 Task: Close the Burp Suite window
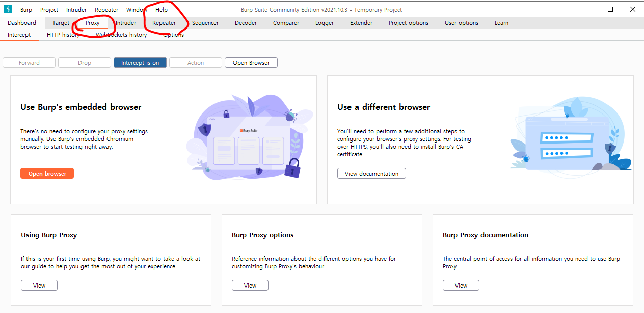click(632, 9)
